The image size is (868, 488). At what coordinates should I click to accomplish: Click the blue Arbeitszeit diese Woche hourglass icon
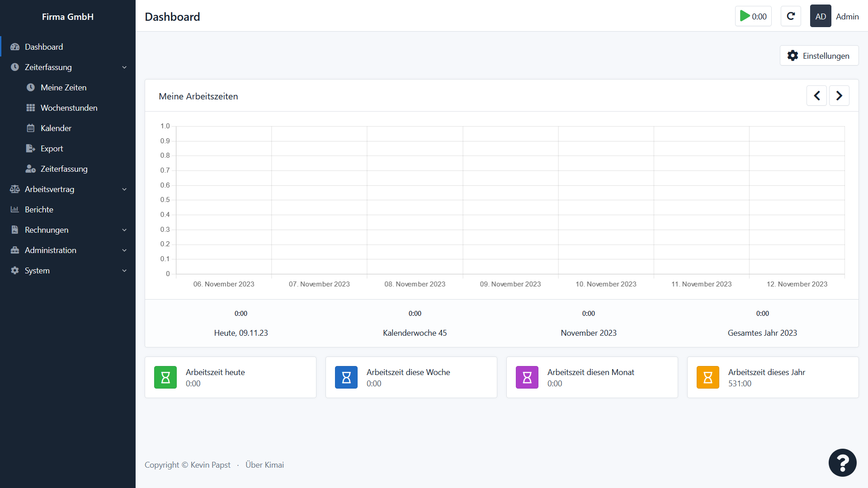[x=346, y=377]
